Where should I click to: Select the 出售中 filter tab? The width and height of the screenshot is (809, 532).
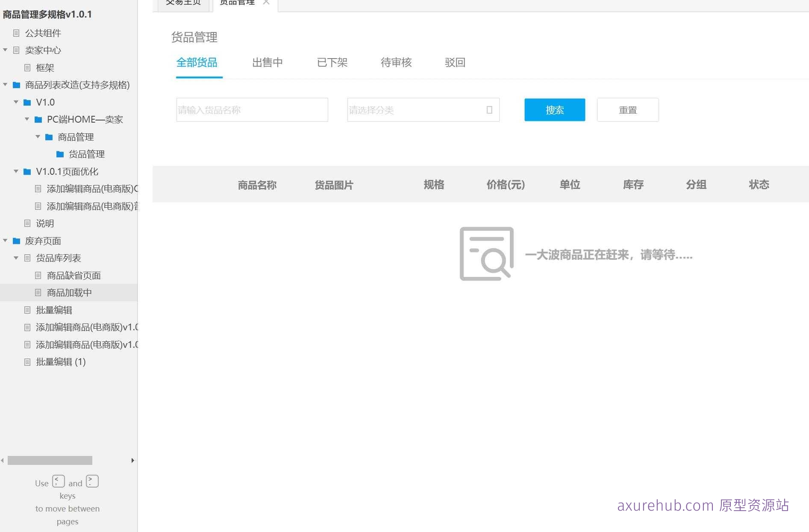pyautogui.click(x=268, y=63)
